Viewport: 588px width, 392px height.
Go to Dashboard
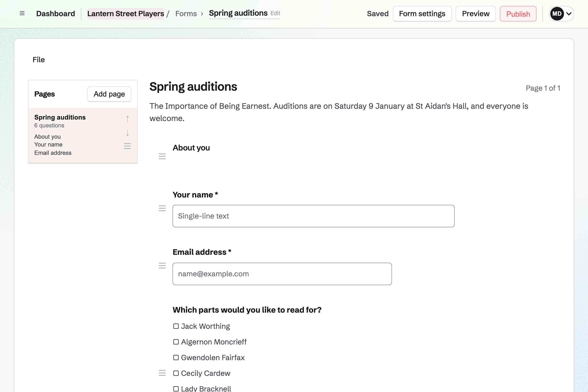click(56, 14)
